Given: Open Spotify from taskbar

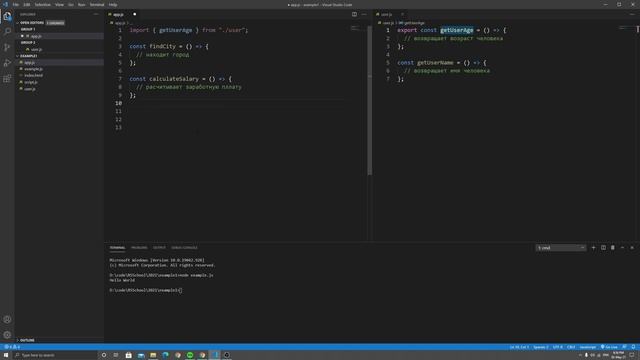Looking at the screenshot, I should 190,355.
